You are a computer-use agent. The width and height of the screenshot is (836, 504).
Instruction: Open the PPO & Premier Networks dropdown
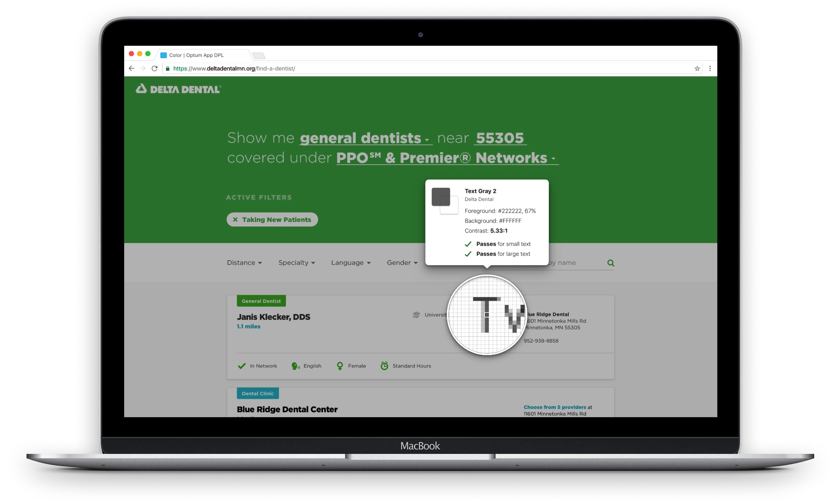pyautogui.click(x=447, y=158)
